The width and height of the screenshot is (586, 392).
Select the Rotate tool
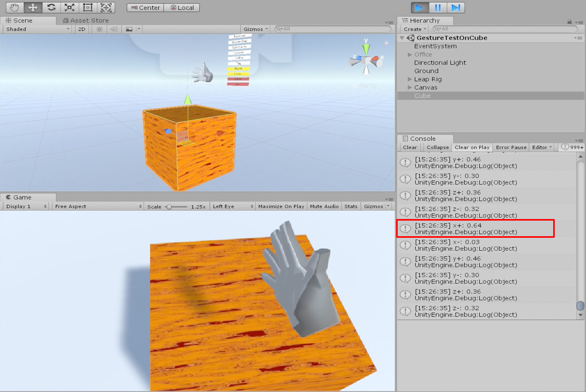tap(51, 7)
